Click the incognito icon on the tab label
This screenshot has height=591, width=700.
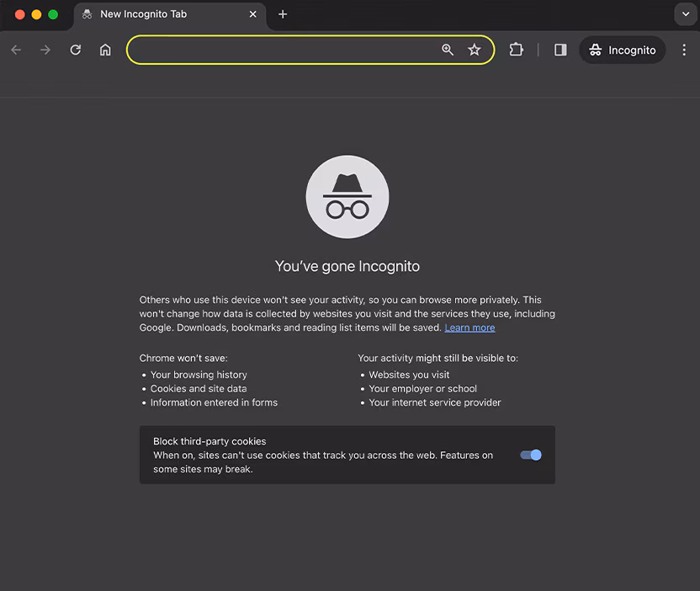pos(87,14)
